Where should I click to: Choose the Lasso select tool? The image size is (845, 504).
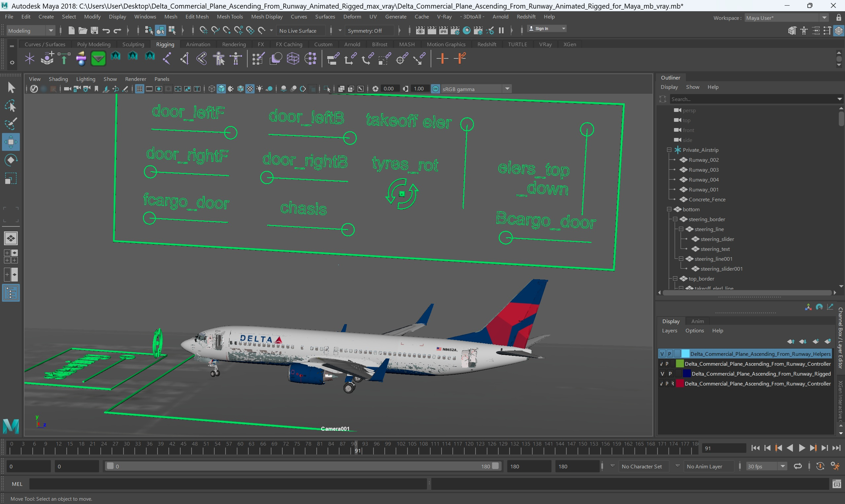[11, 106]
